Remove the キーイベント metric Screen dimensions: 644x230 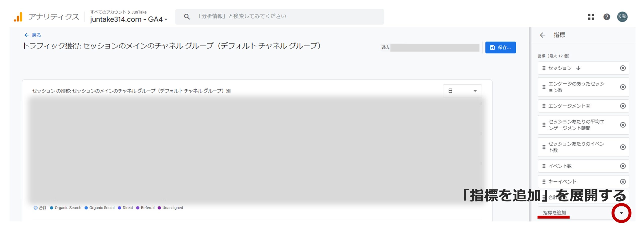point(623,181)
